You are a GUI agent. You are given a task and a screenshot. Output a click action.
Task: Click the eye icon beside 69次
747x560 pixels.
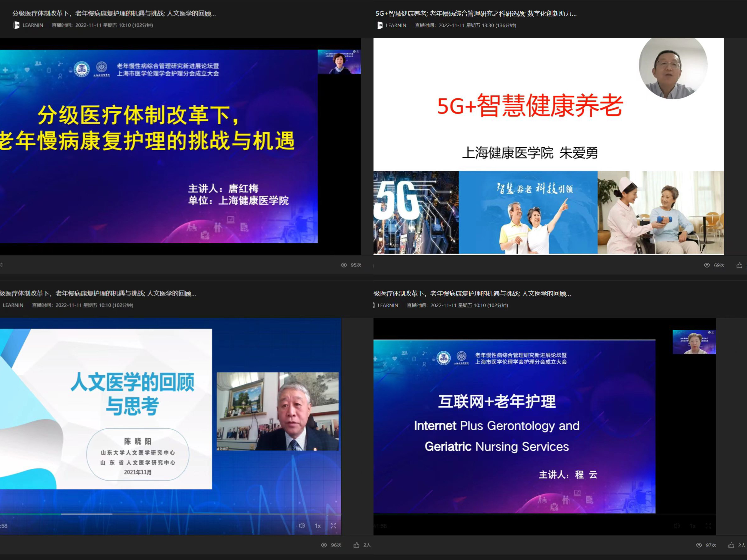[x=707, y=265]
